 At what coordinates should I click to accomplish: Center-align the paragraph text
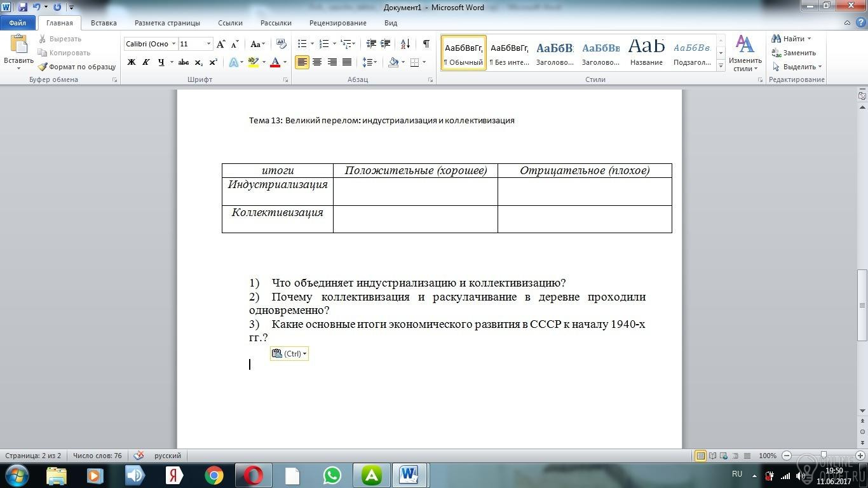tap(316, 62)
